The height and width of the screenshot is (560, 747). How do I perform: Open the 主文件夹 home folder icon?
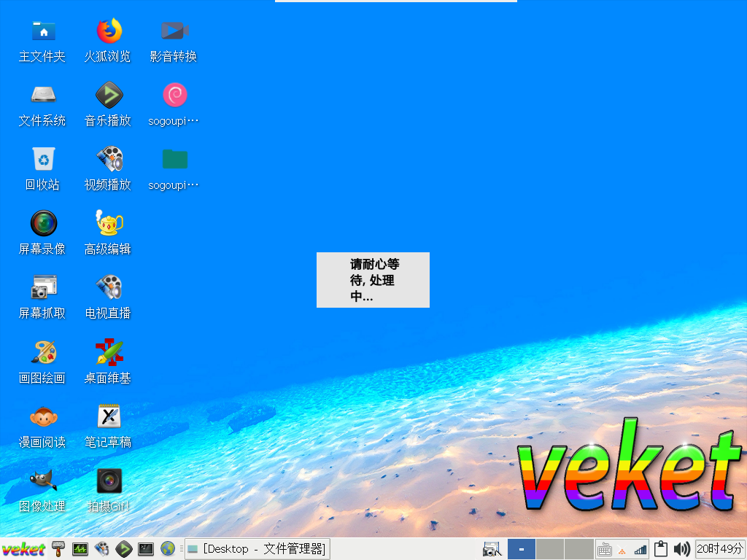43,31
